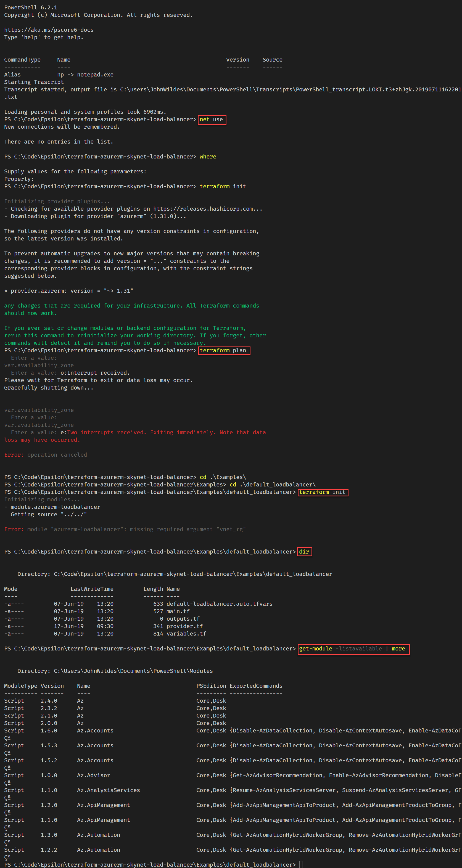This screenshot has width=462, height=868.
Task: Click the boxed "terraform init" command
Action: pyautogui.click(x=322, y=492)
